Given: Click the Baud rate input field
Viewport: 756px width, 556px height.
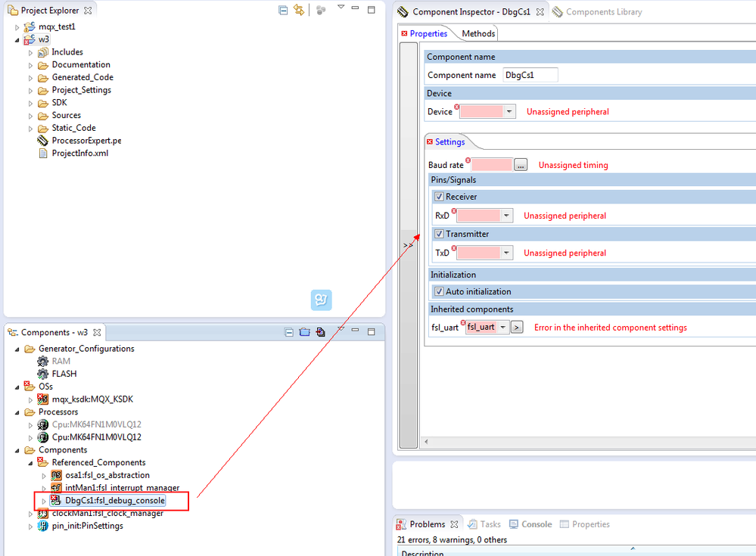Looking at the screenshot, I should 491,165.
